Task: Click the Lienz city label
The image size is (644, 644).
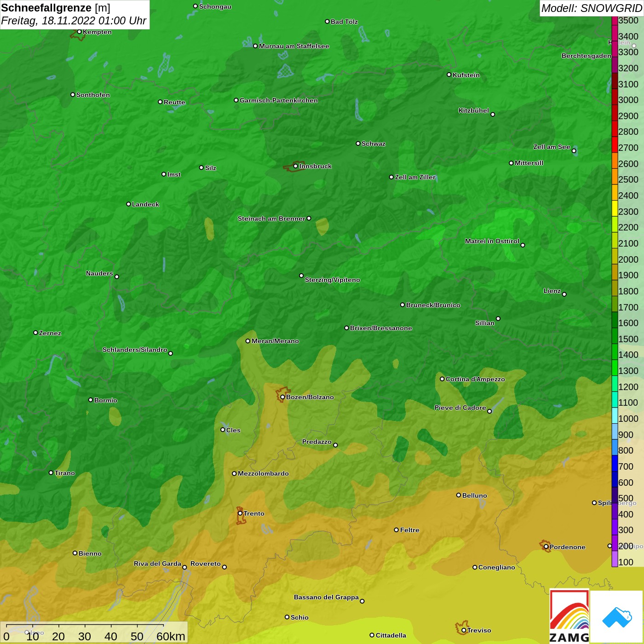Action: pyautogui.click(x=552, y=291)
